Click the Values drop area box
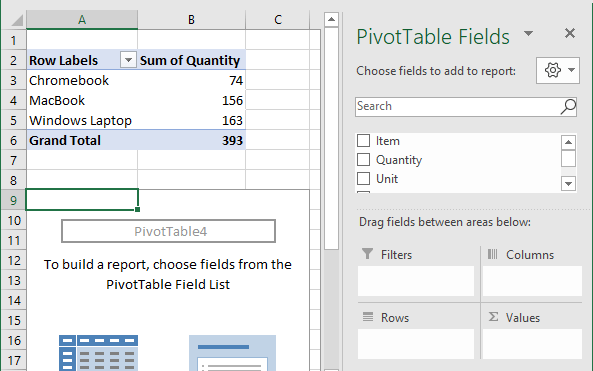The image size is (593, 371). coord(532,344)
